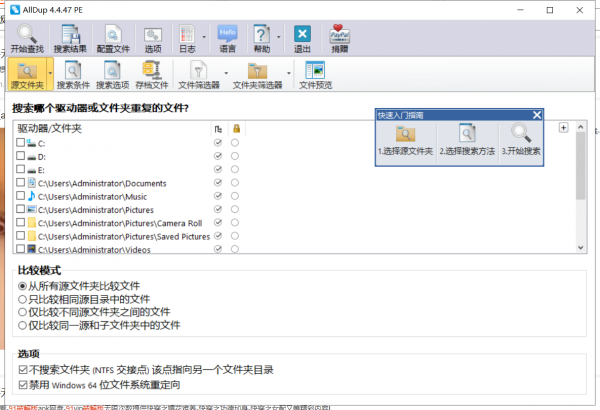600x410 pixels.
Task: Switch to 搜索条件 search criteria tab
Action: (x=73, y=74)
